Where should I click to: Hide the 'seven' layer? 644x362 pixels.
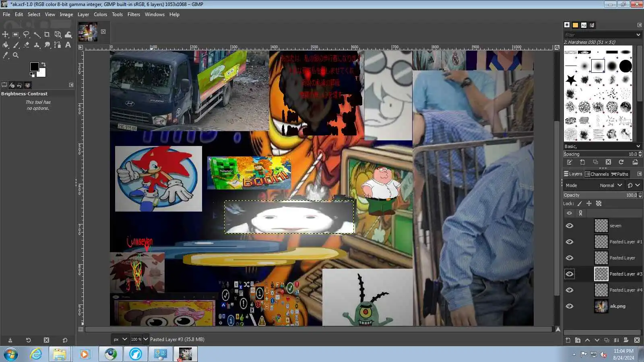[570, 226]
